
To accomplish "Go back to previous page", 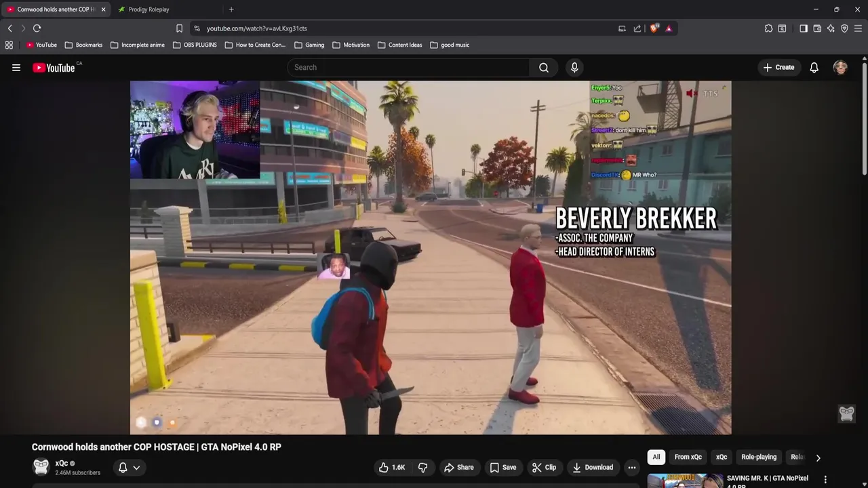I will click(x=9, y=28).
